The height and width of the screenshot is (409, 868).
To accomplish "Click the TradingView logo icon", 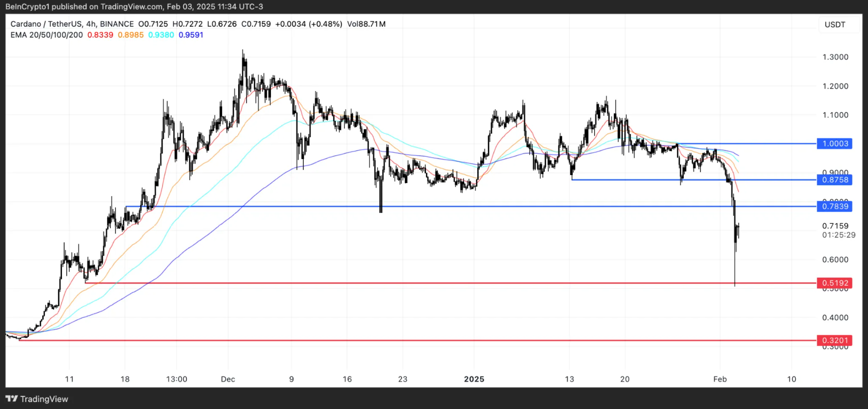I will click(x=12, y=398).
